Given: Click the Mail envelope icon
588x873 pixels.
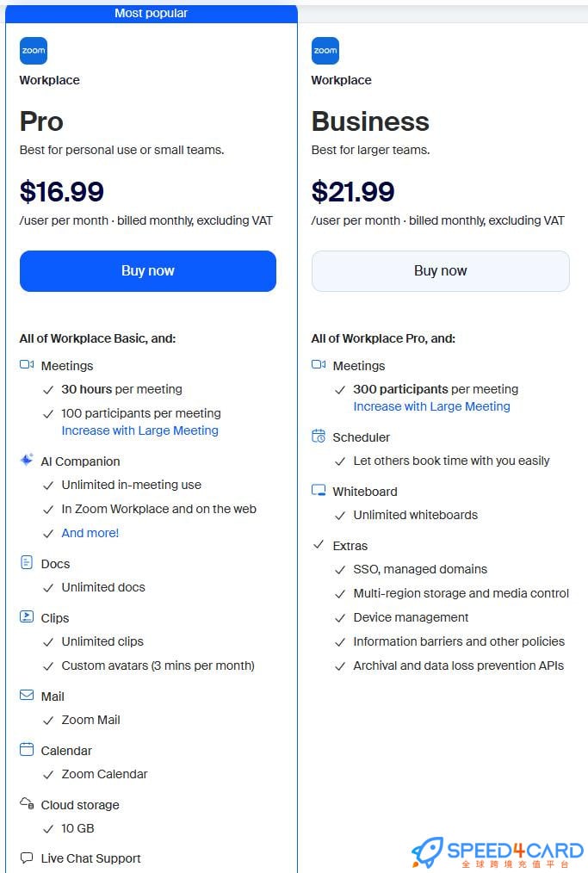Looking at the screenshot, I should pyautogui.click(x=27, y=696).
